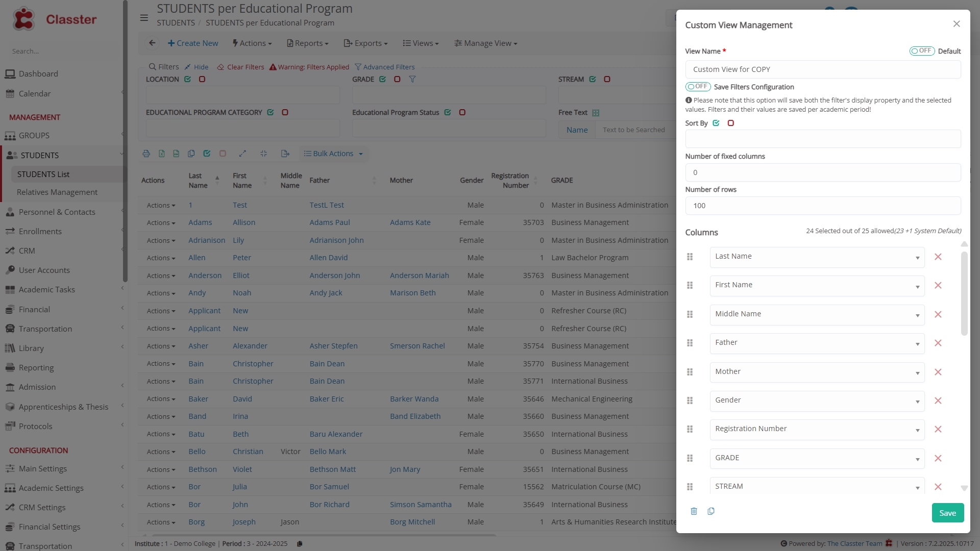
Task: Click the columns list scrollbar
Action: click(964, 293)
